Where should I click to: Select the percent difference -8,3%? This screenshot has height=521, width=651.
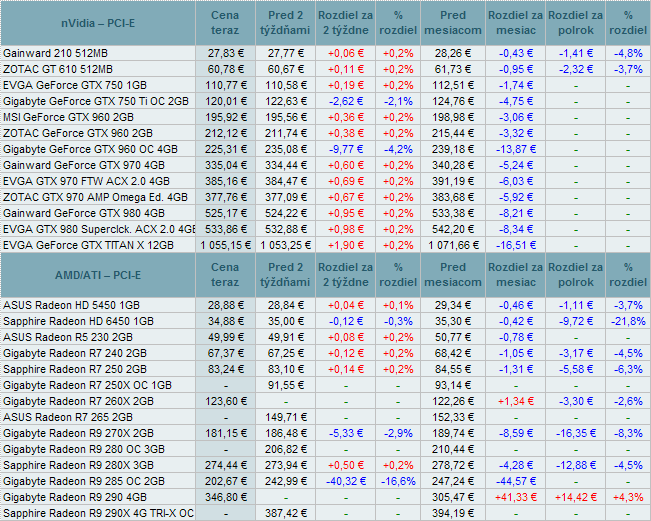tap(628, 433)
